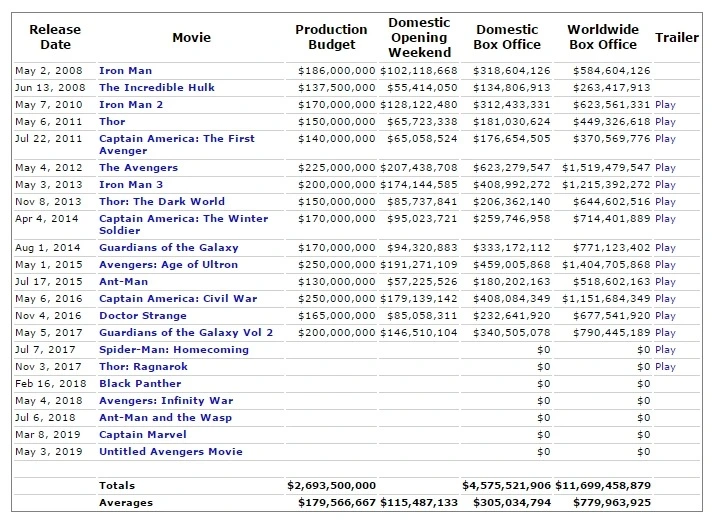Select the $623,279,547 domestic box office
715x520 pixels.
click(x=512, y=168)
